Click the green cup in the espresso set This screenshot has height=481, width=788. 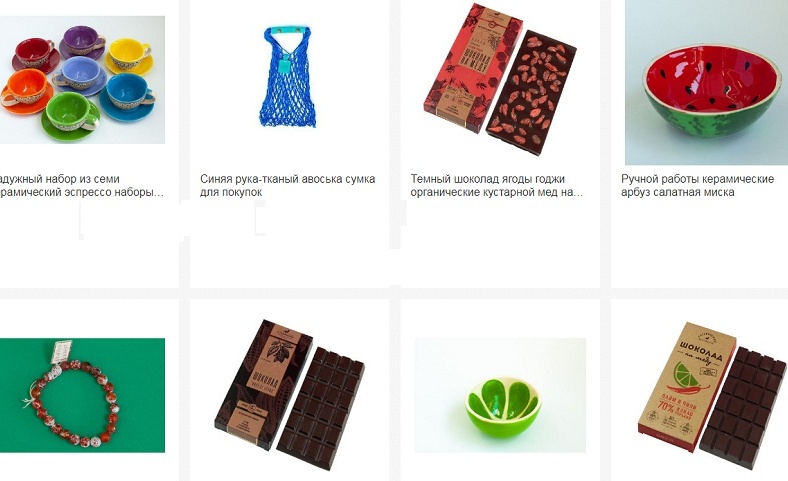[72, 113]
